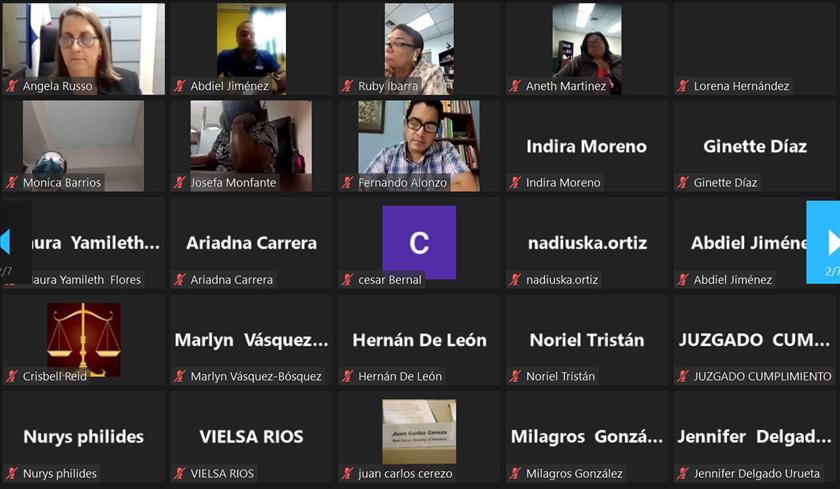Click the Nurys philides name label
Screen dimensions: 840x489
[x=60, y=473]
